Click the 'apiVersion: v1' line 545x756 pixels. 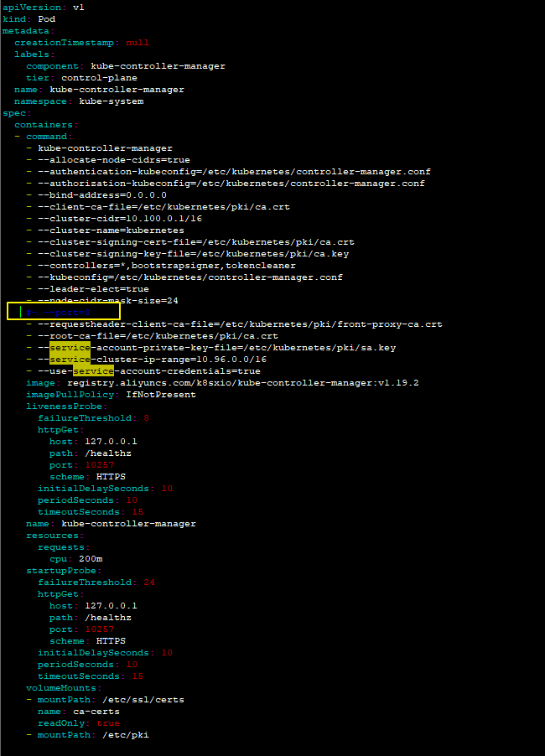(x=44, y=8)
